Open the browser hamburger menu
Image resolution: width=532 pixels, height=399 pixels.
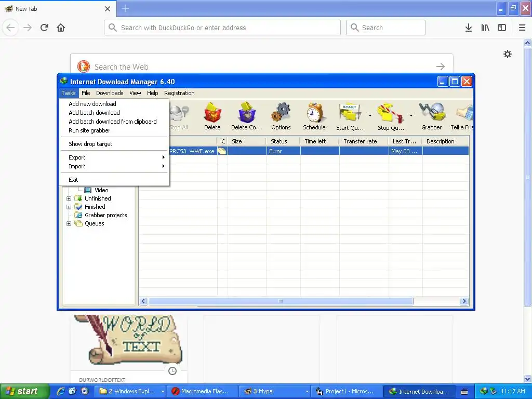click(522, 28)
